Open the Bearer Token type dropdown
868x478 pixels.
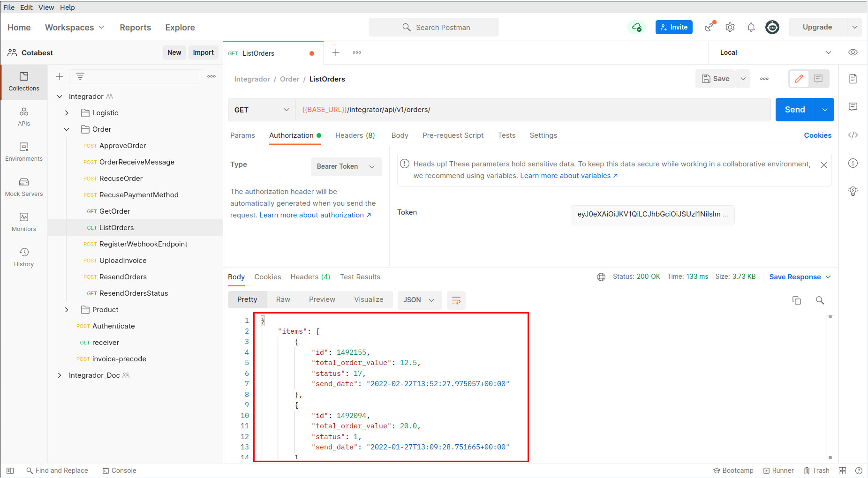pyautogui.click(x=346, y=166)
